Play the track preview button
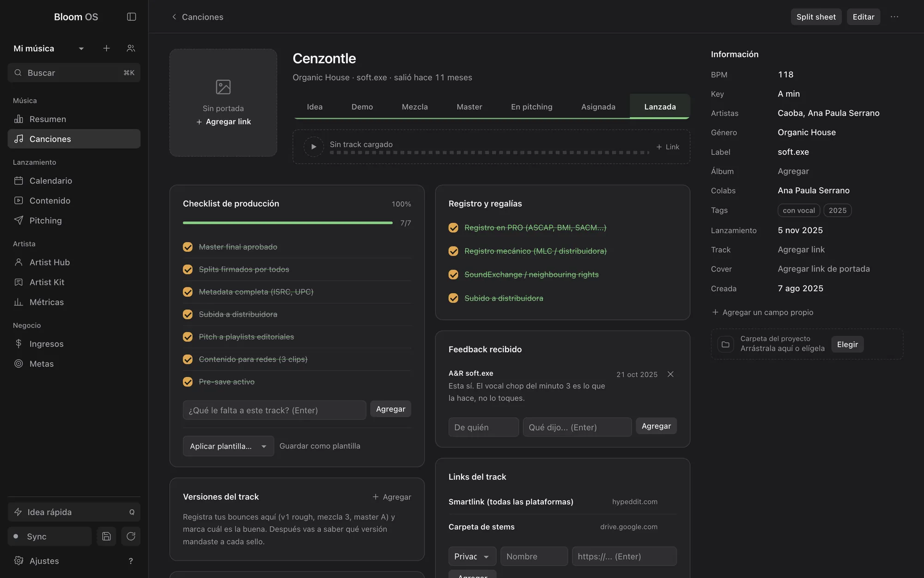Screen dimensions: 924x578 (313, 147)
